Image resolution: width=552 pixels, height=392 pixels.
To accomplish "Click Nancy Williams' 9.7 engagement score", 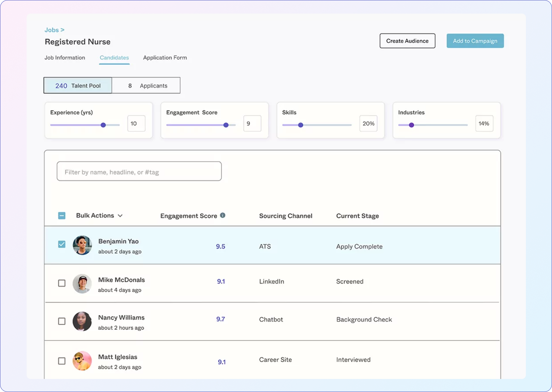I will (221, 319).
